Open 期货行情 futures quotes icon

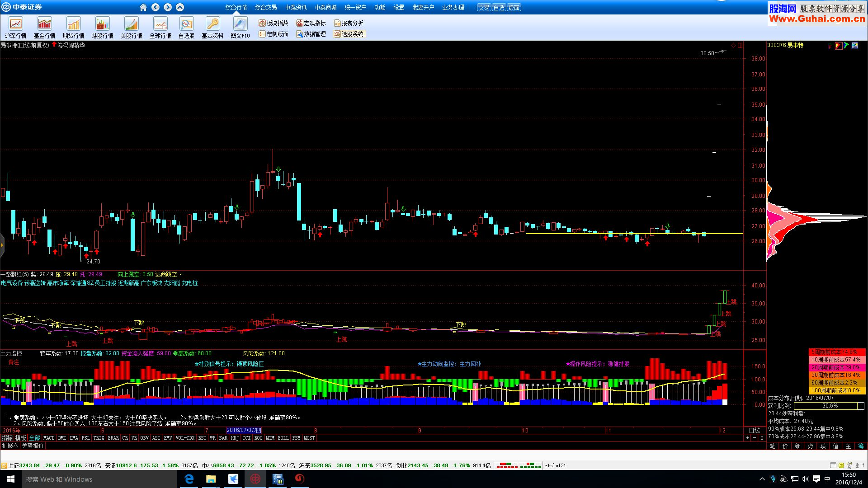pos(73,28)
